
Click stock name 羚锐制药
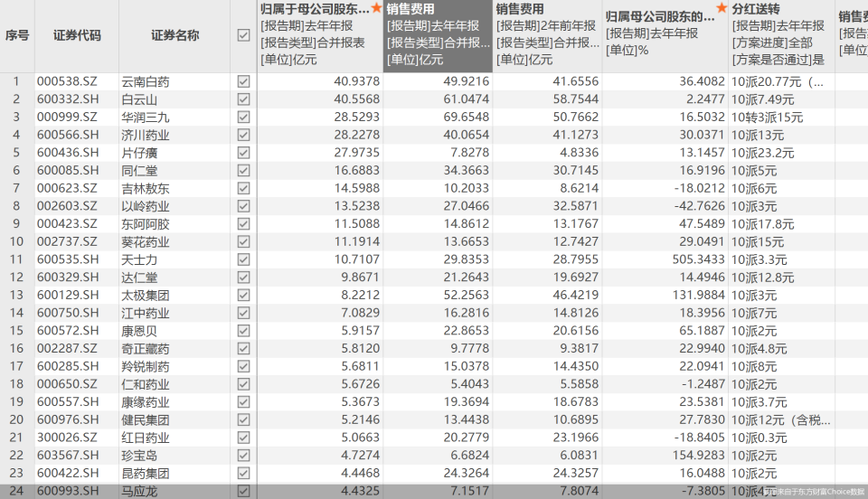(146, 366)
